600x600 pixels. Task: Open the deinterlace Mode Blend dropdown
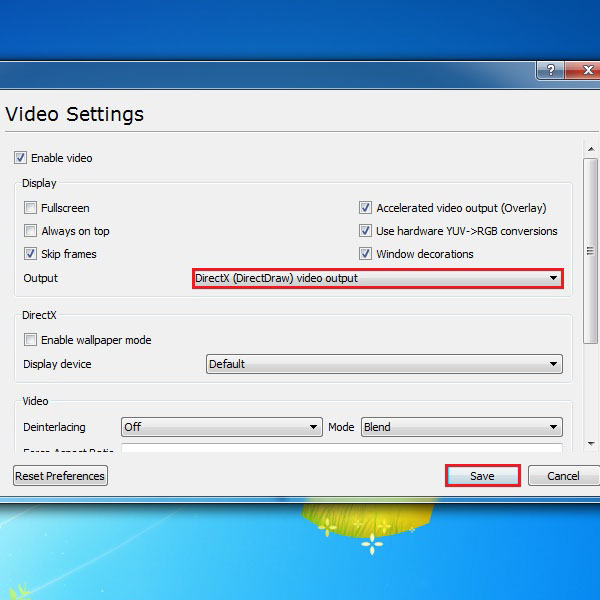click(x=461, y=427)
